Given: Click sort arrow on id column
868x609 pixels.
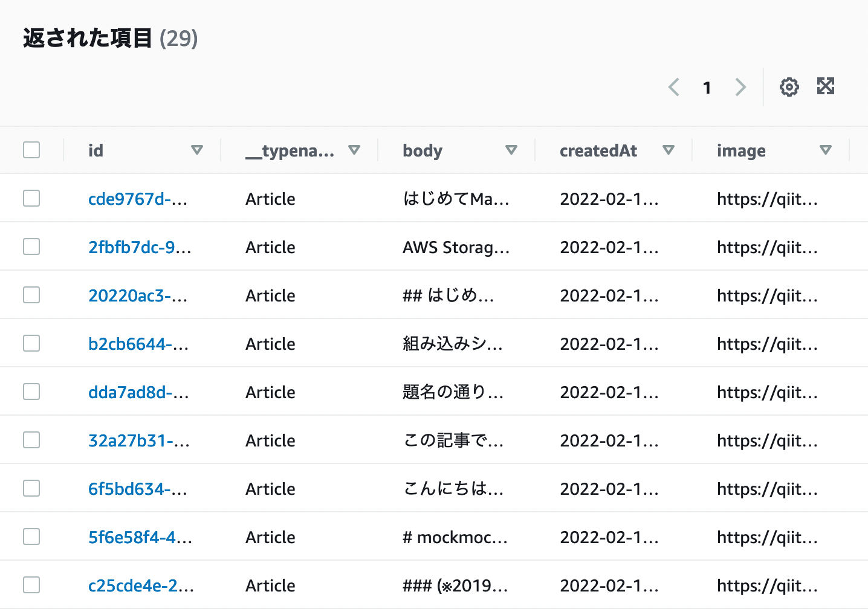Looking at the screenshot, I should click(x=197, y=150).
